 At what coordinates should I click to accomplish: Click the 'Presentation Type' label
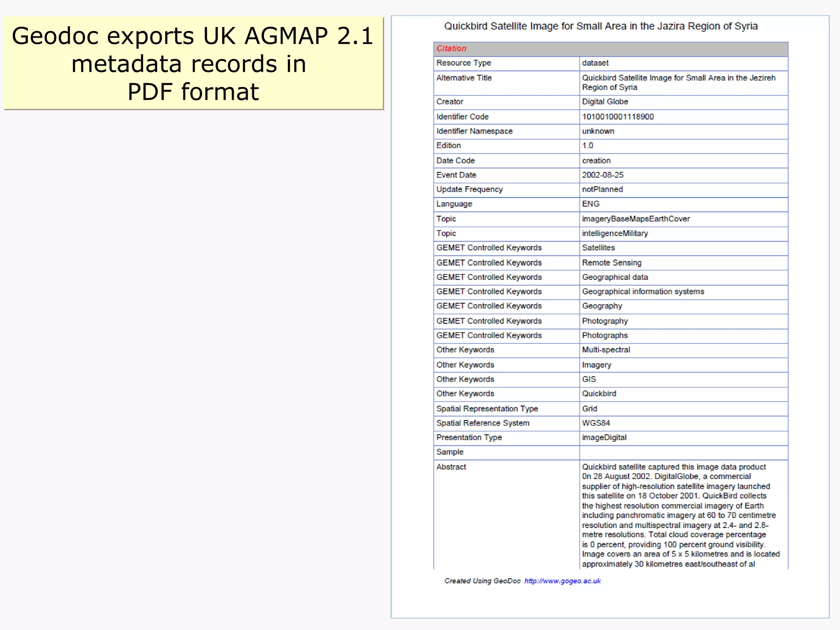(x=469, y=438)
